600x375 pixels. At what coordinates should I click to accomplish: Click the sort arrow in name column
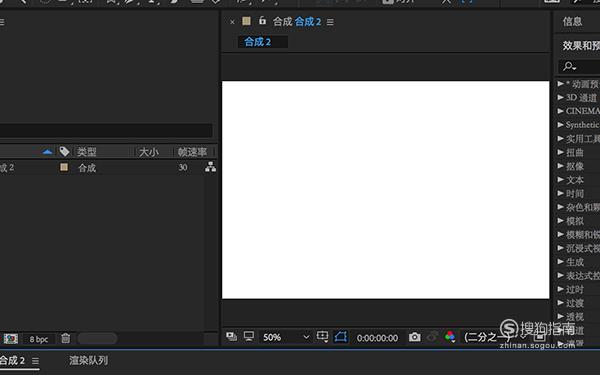point(47,152)
